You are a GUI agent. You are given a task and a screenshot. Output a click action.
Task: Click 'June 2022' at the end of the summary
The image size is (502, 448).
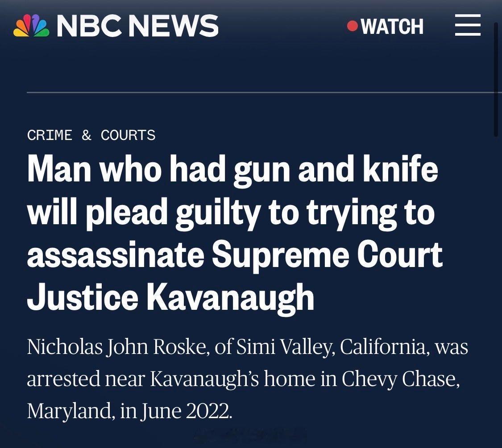[x=186, y=411]
